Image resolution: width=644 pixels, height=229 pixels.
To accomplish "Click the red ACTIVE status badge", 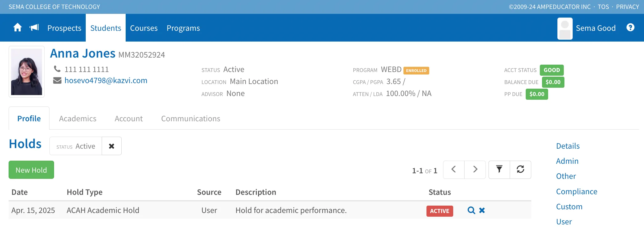I will pos(439,211).
